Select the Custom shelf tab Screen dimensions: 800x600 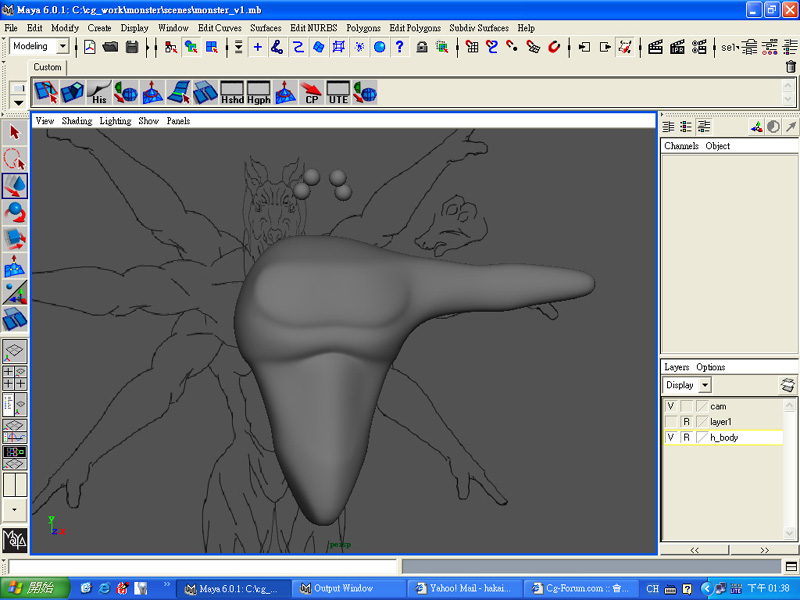point(47,67)
